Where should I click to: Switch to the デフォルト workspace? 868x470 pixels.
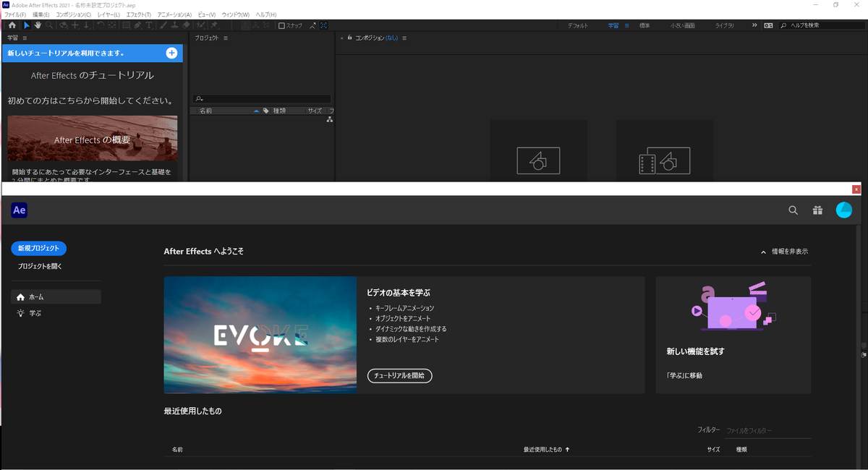click(577, 25)
